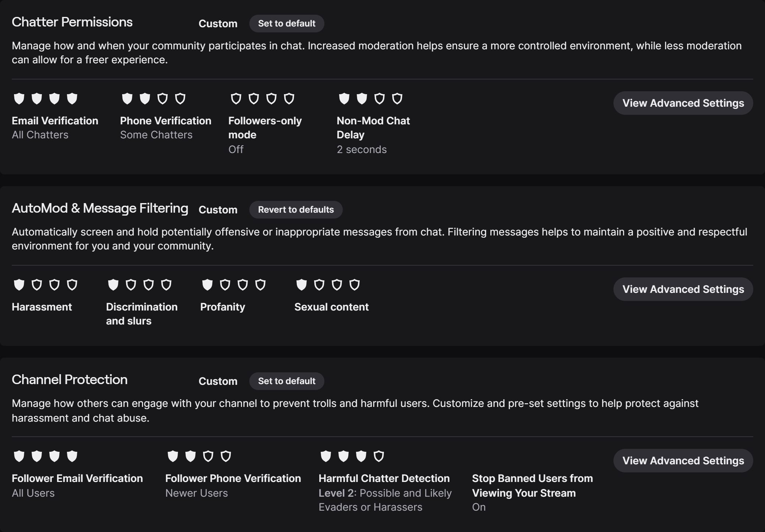Revert AutoMod & Message Filtering to defaults
This screenshot has height=532, width=765.
click(296, 210)
